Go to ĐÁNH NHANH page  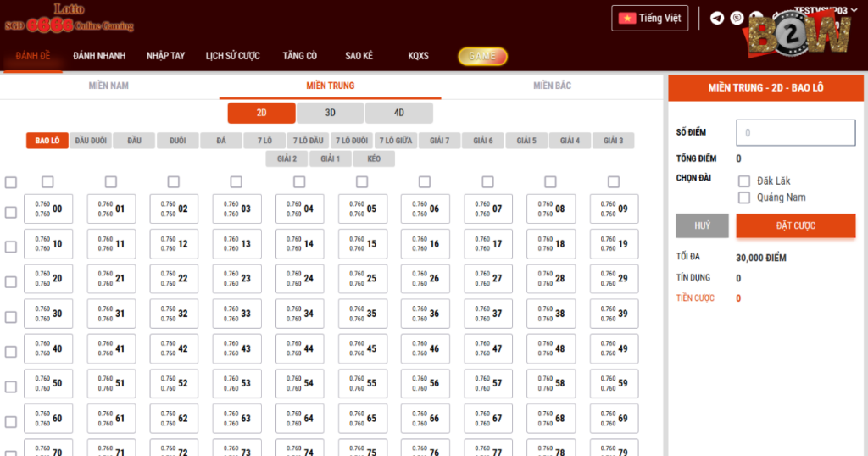99,56
